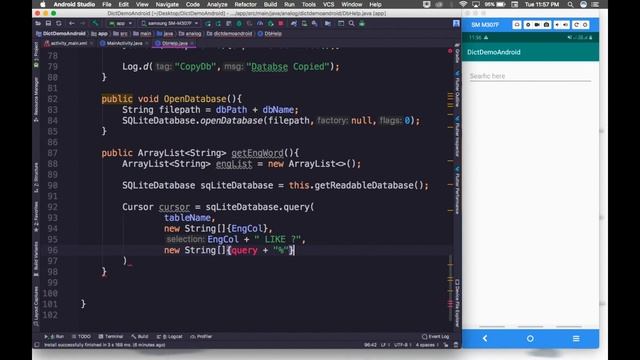Screen dimensions: 640x360
Task: Click the camera screenshot icon in mirror toolbar
Action: pyautogui.click(x=547, y=25)
